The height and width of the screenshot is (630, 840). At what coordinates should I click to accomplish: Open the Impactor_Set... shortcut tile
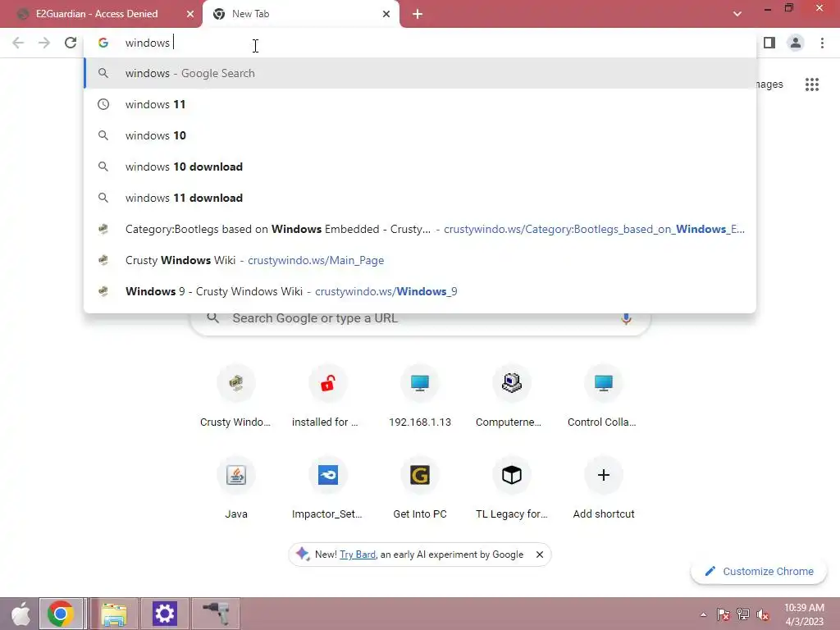coord(327,488)
